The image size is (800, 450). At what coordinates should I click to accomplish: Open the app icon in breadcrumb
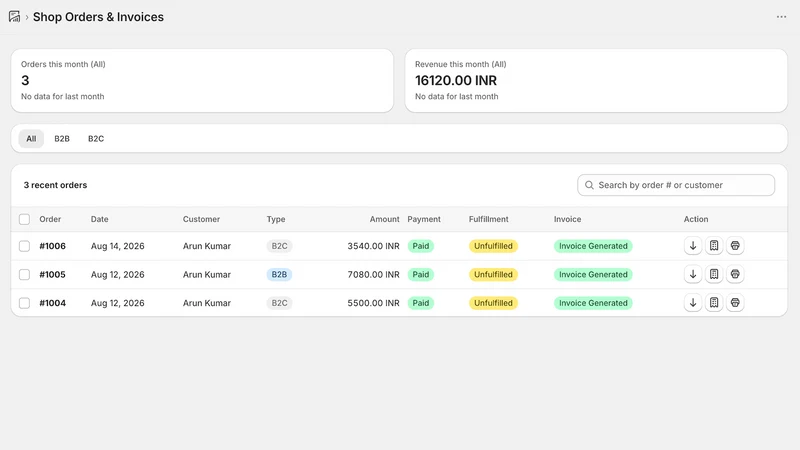pos(14,17)
